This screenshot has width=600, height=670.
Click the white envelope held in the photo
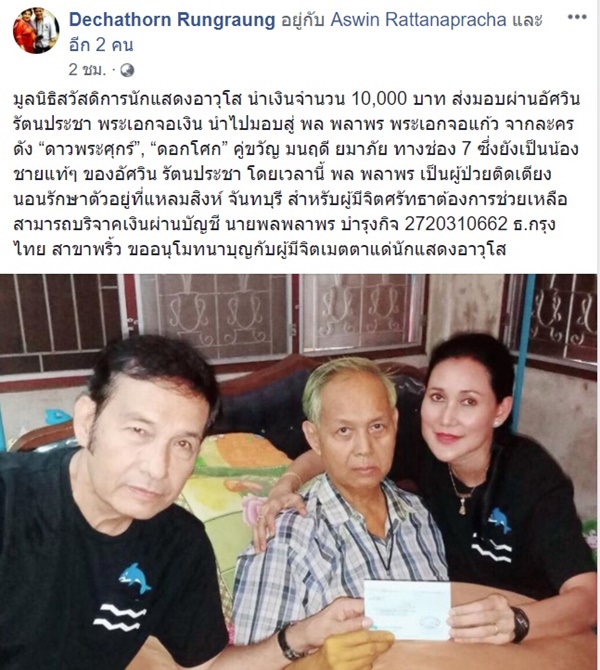[x=408, y=609]
